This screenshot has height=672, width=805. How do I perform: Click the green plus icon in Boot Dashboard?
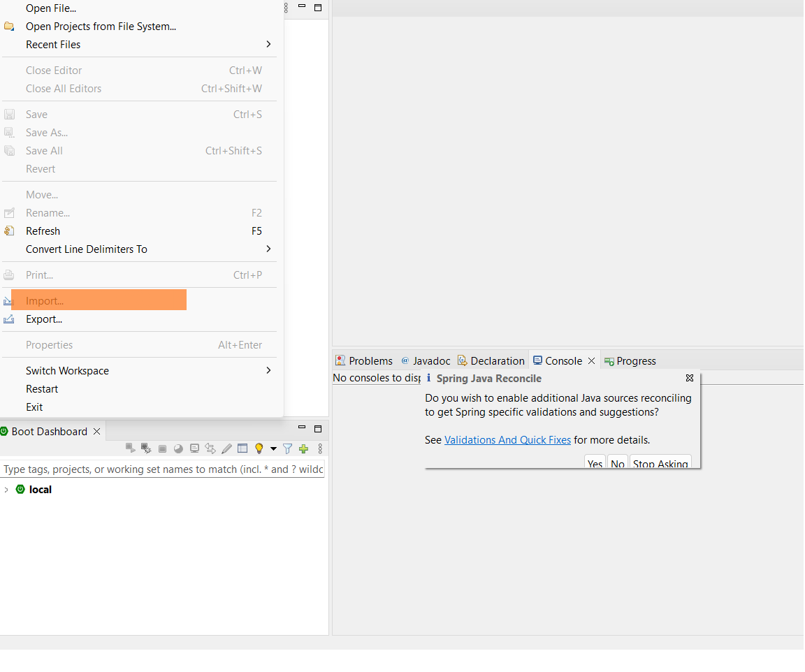pyautogui.click(x=303, y=448)
